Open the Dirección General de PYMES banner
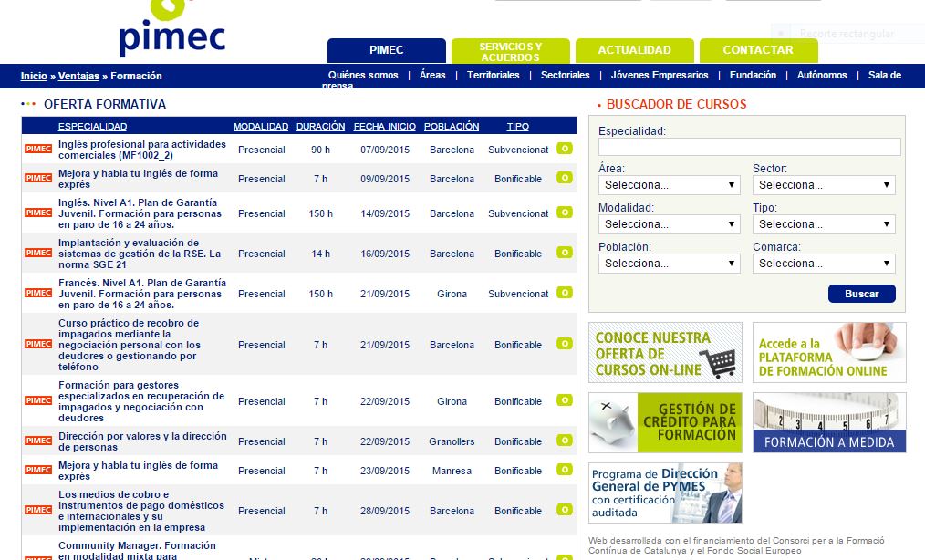The height and width of the screenshot is (560, 925). pos(665,493)
